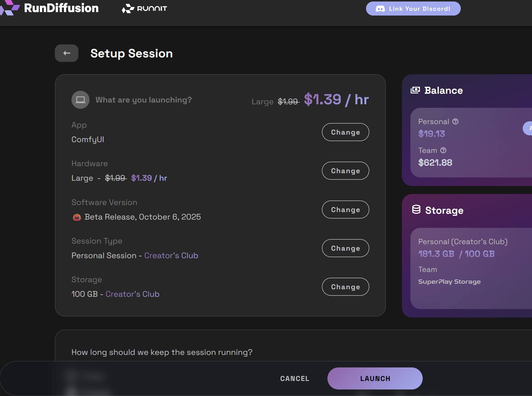This screenshot has width=532, height=396.
Task: Click the database icon next to Storage
Action: 416,210
